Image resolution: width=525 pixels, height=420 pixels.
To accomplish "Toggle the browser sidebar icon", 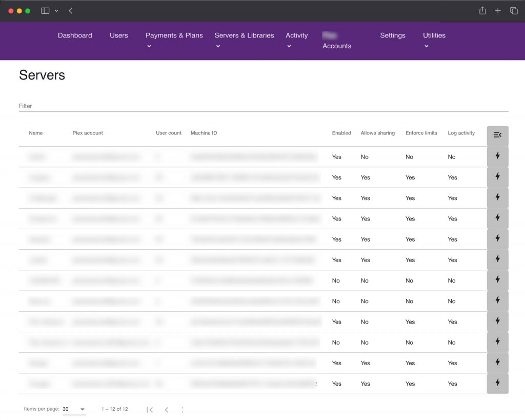I will tap(45, 11).
